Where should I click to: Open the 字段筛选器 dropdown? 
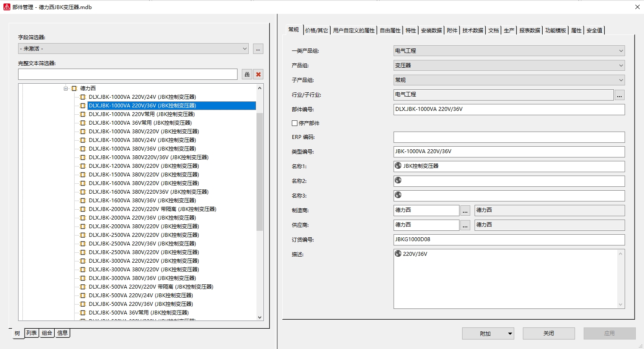coord(133,49)
